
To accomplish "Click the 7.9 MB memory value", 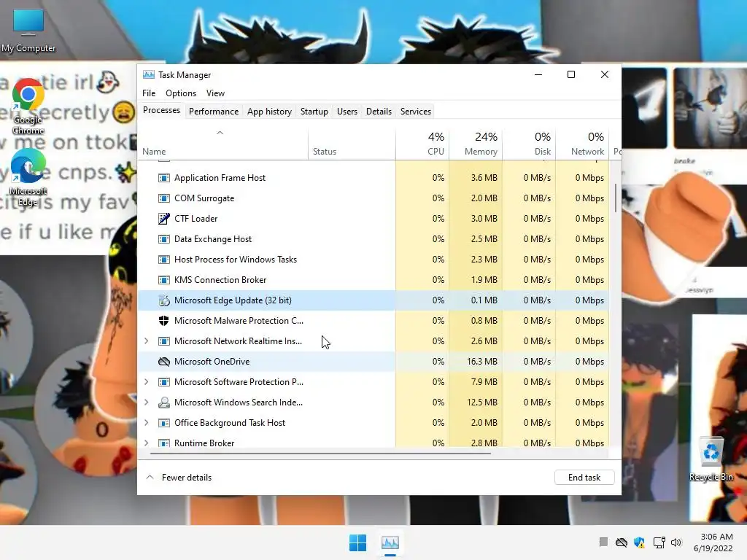I will pyautogui.click(x=484, y=382).
